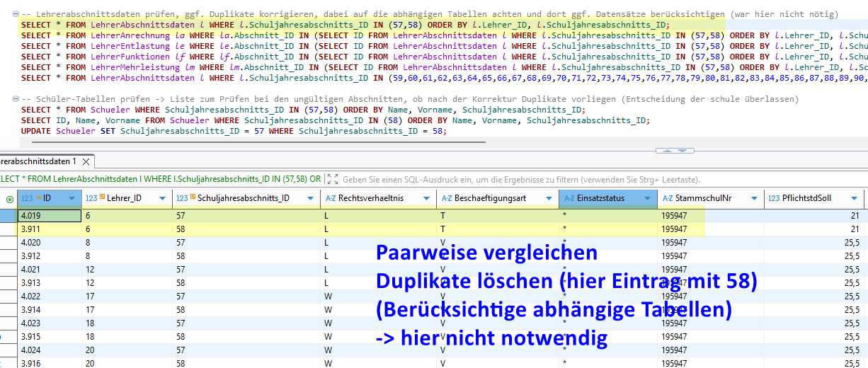Click the PflichtstdSoll column header label
868x368 pixels.
pyautogui.click(x=806, y=199)
